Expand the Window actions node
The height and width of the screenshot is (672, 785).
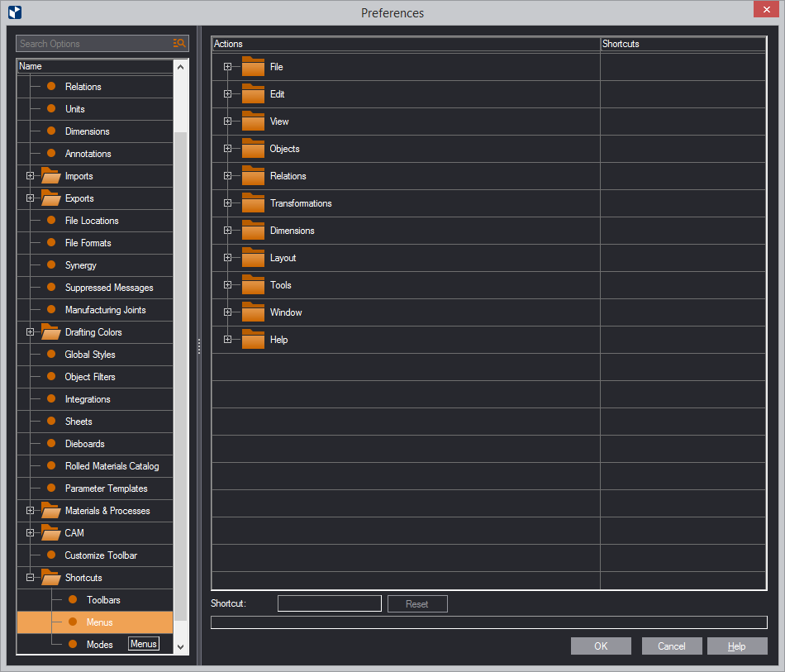click(x=227, y=312)
